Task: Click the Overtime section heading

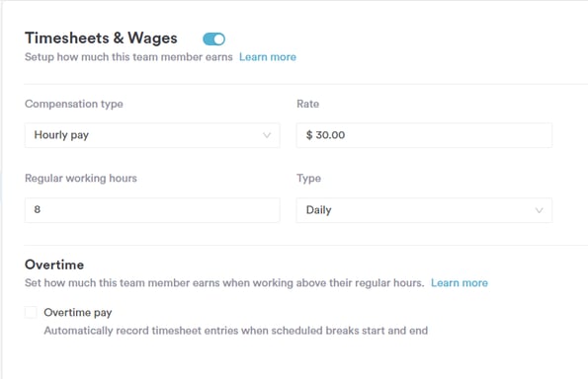Action: [54, 265]
